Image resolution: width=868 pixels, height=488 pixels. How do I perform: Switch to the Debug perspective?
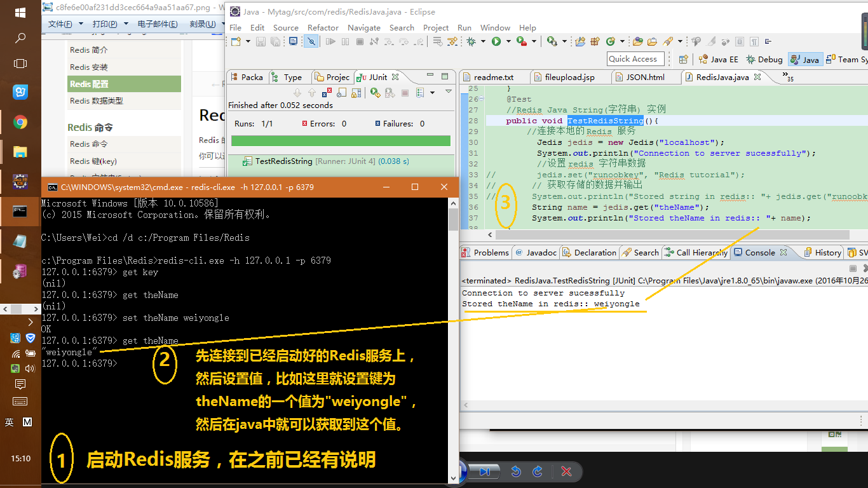pyautogui.click(x=764, y=59)
